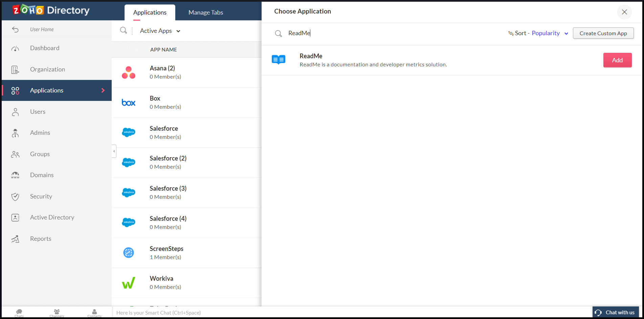Screen dimensions: 644x319
Task: Open the Salesforce (4) app entry
Action: tap(186, 223)
